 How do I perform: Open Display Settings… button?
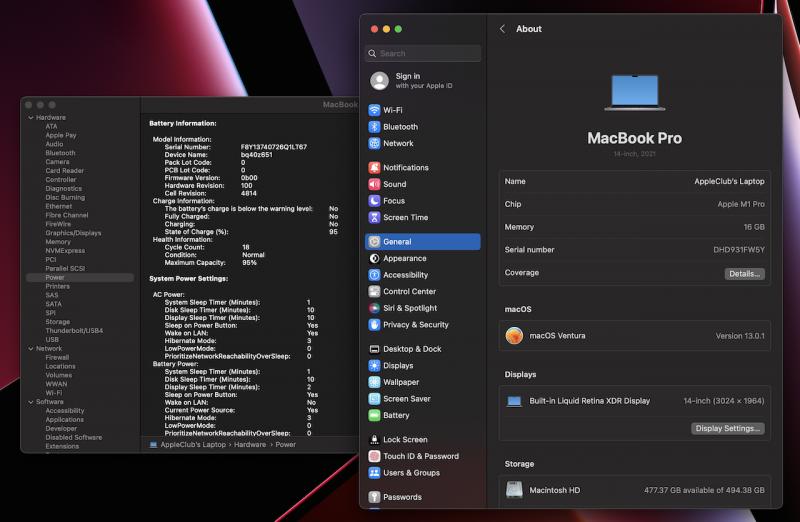pos(727,428)
